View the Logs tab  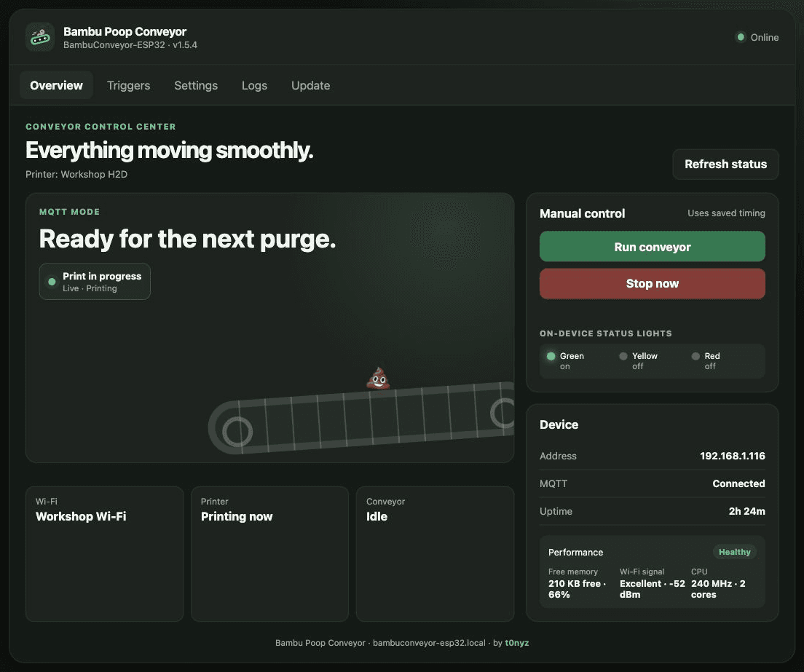tap(254, 85)
